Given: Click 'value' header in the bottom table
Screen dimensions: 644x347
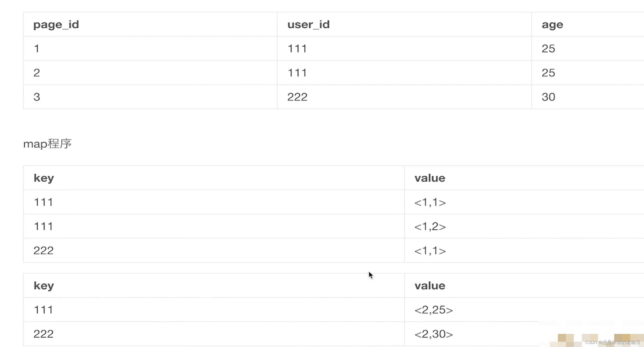Looking at the screenshot, I should point(430,286).
